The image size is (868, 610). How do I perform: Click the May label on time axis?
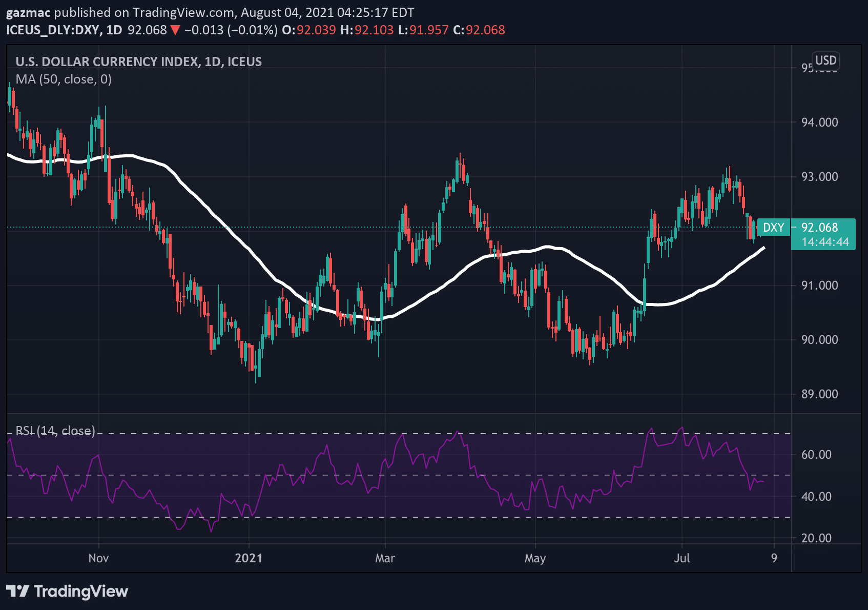pos(535,558)
